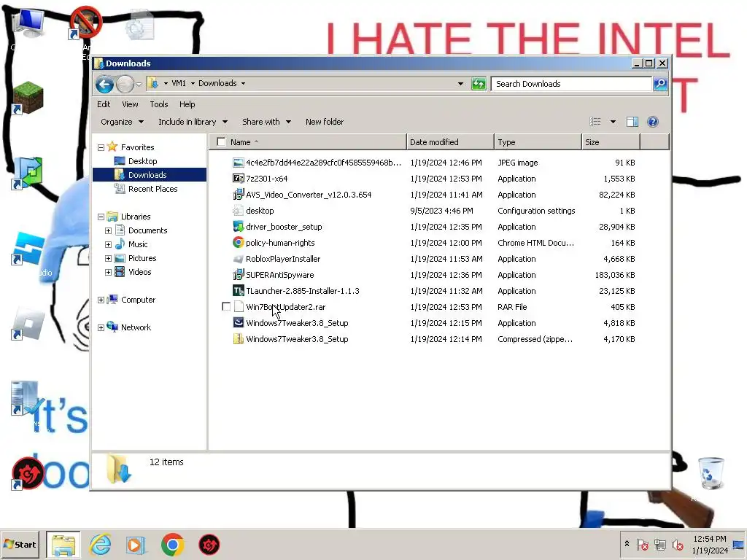Screen dimensions: 747x560
Task: Click the volume speaker tray icon
Action: (x=677, y=544)
